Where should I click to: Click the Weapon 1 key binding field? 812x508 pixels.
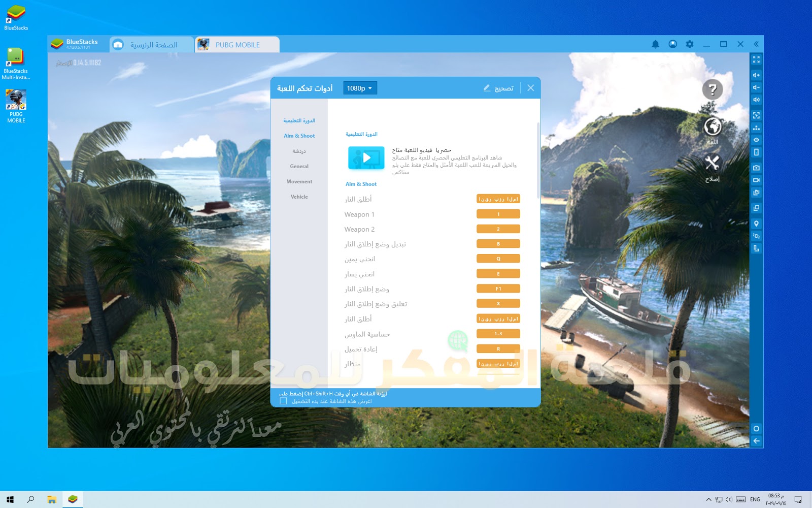(x=498, y=214)
